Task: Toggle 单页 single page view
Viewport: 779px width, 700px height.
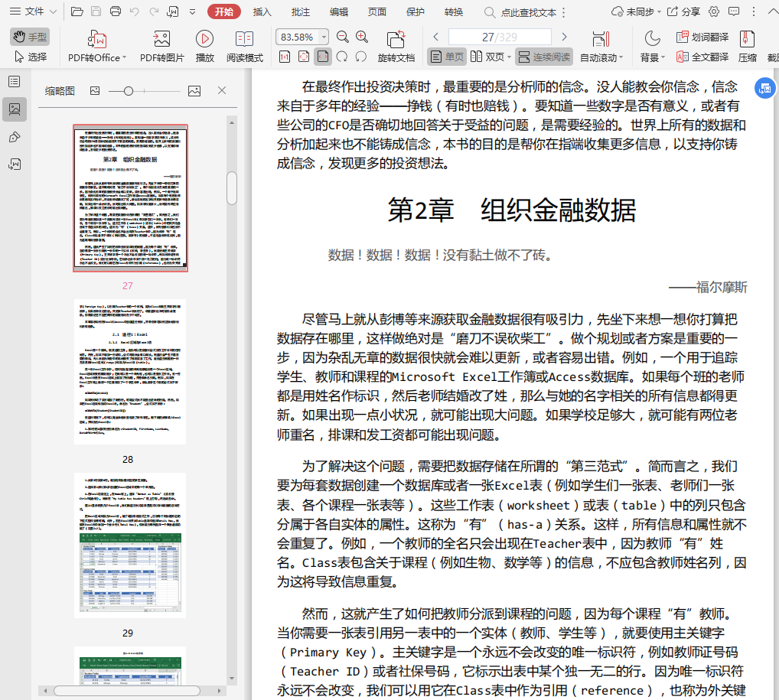Action: click(x=447, y=57)
